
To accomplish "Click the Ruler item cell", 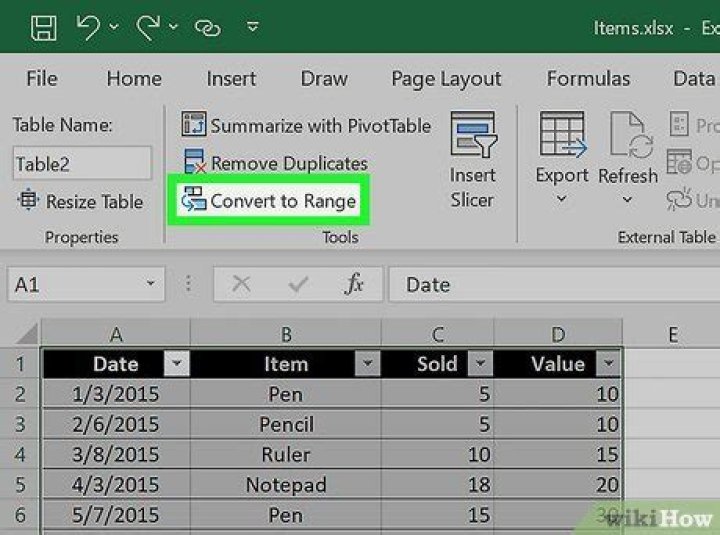I will [x=286, y=454].
